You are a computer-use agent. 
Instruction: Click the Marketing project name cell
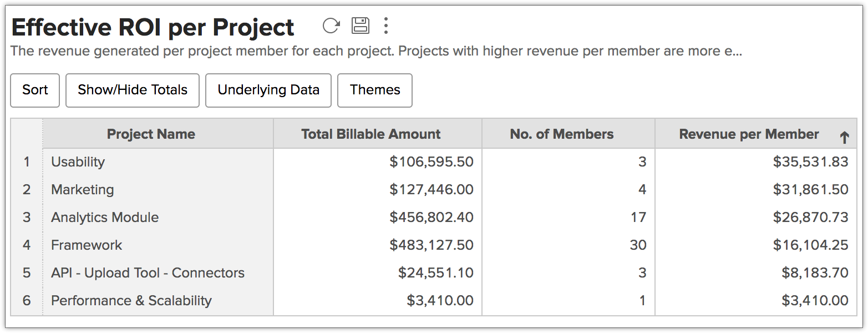click(x=83, y=190)
